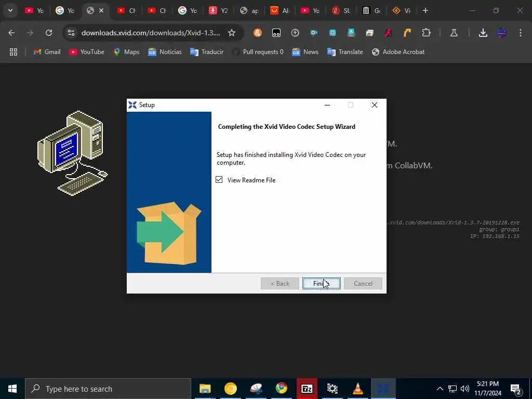The image size is (532, 399).
Task: Cancel the Xvid Setup wizard
Action: 363,283
